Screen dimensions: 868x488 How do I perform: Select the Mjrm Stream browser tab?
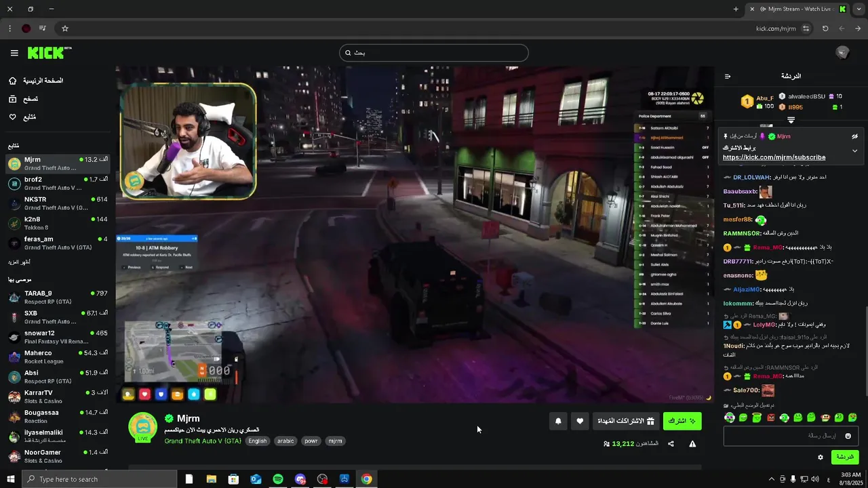[797, 9]
